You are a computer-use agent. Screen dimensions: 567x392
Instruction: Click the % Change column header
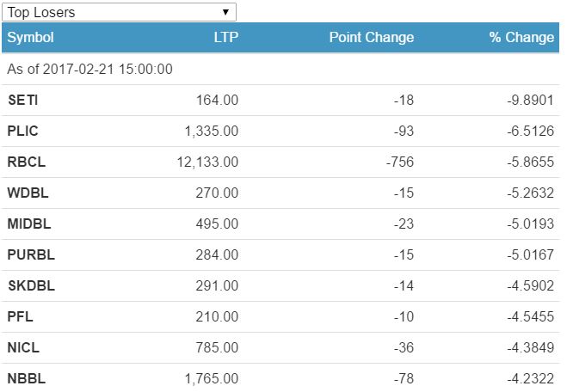tap(521, 38)
